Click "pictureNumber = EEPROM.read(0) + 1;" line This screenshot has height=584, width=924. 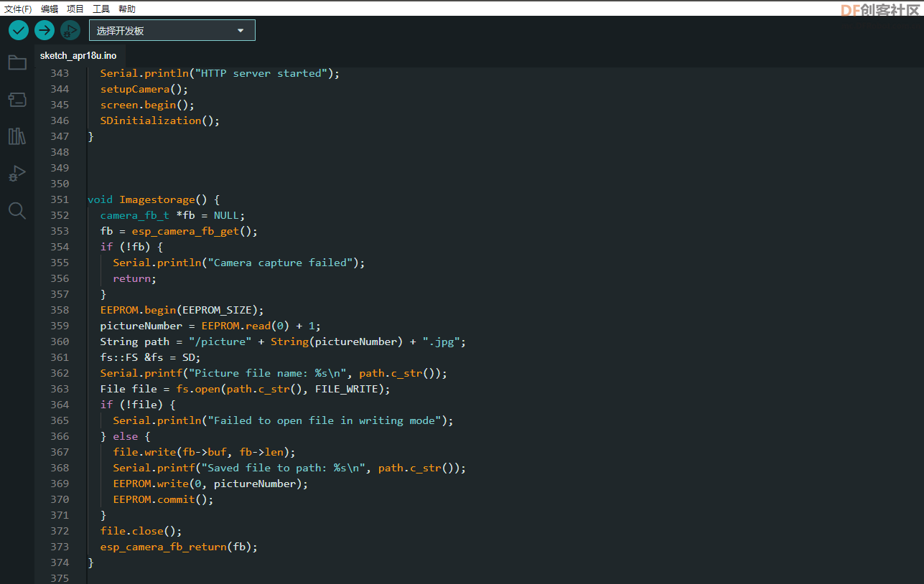210,326
